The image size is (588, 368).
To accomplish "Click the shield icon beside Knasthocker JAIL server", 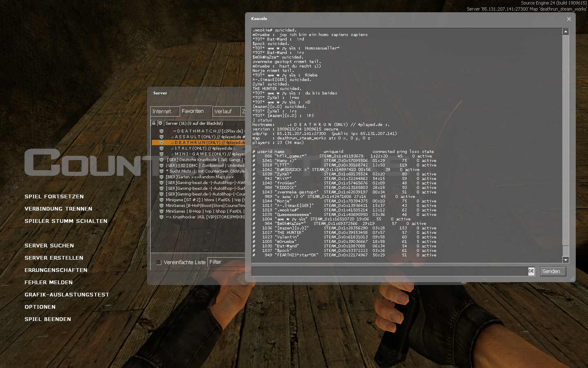I will pos(161,217).
